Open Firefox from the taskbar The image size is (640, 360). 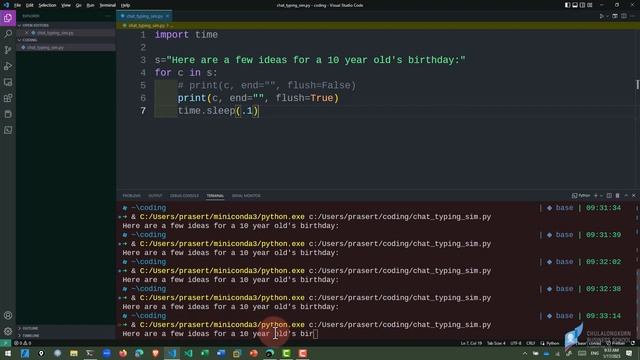coord(122,353)
